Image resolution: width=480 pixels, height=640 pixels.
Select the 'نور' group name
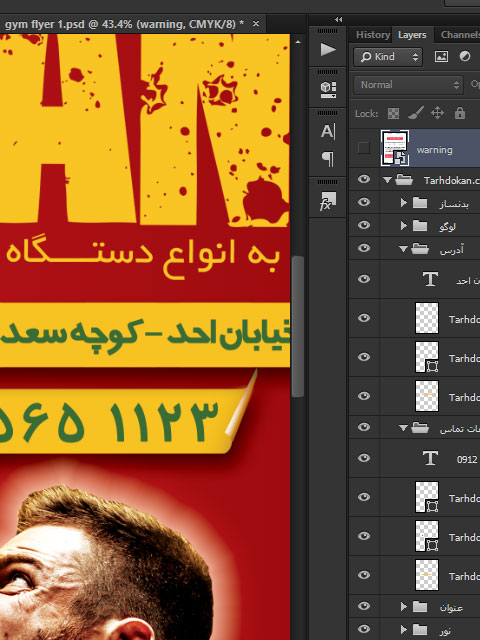pyautogui.click(x=445, y=631)
